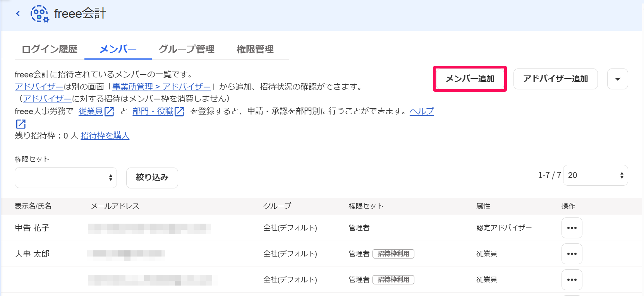Image resolution: width=644 pixels, height=296 pixels.
Task: Click the 表示名/氏名 column header
Action: 33,206
